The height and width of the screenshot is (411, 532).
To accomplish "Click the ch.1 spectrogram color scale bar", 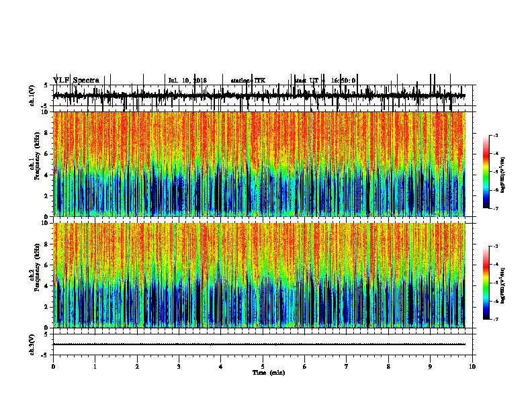I will pyautogui.click(x=486, y=172).
